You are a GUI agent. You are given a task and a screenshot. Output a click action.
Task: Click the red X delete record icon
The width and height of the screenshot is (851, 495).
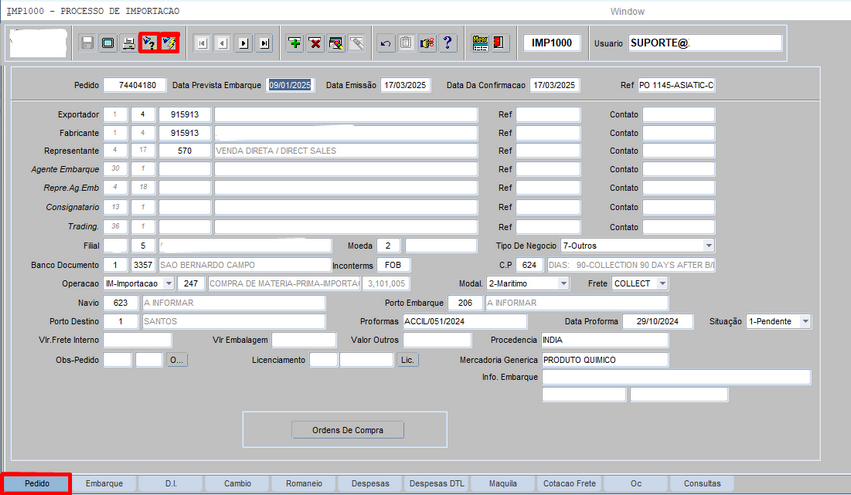click(315, 43)
